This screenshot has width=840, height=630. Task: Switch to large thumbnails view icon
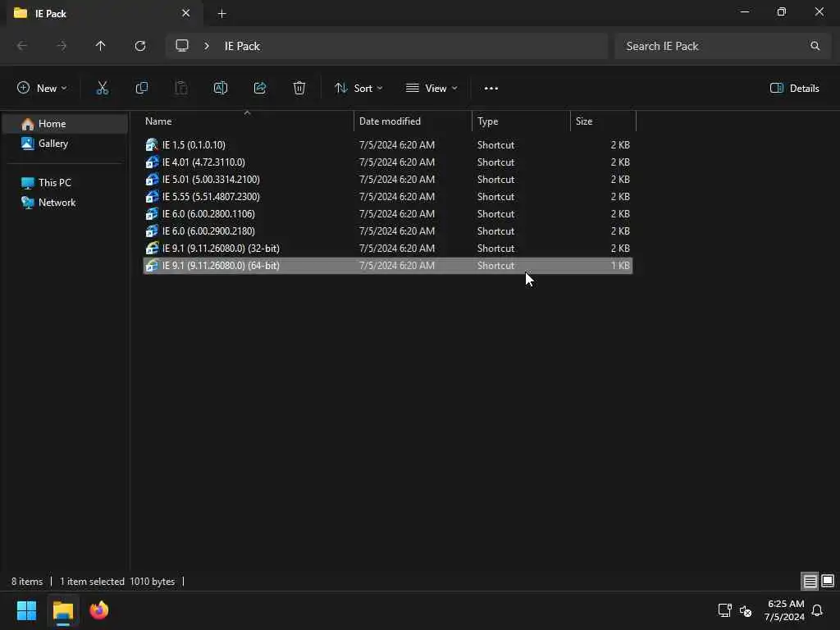828,581
